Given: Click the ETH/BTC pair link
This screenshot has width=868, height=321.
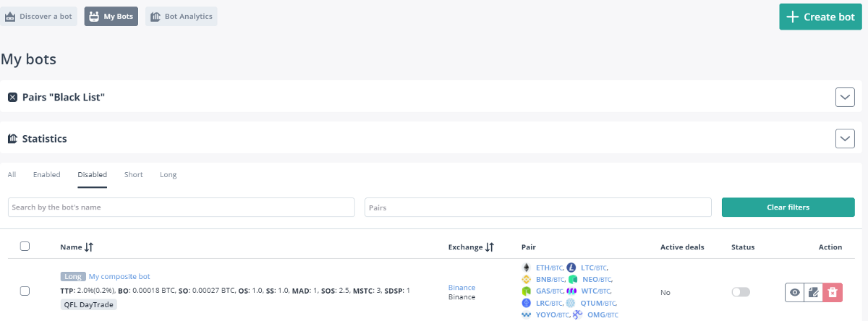Looking at the screenshot, I should tap(549, 267).
